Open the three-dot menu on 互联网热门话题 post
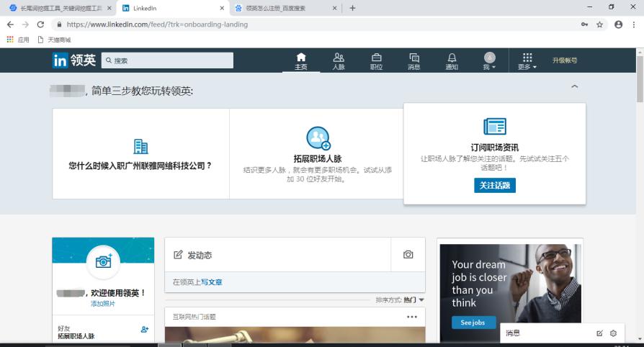 pos(411,317)
